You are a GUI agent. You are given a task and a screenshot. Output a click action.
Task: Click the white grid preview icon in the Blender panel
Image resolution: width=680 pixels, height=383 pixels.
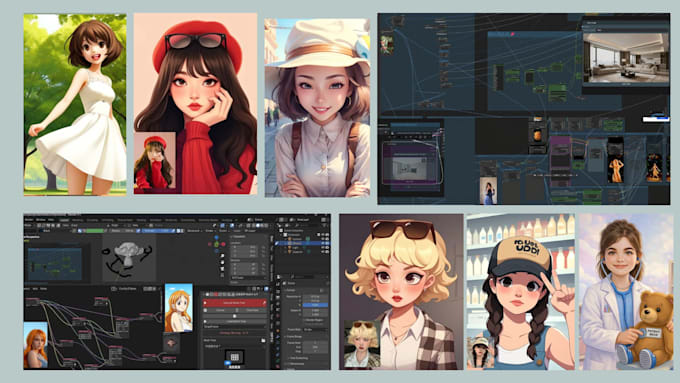coord(235,357)
